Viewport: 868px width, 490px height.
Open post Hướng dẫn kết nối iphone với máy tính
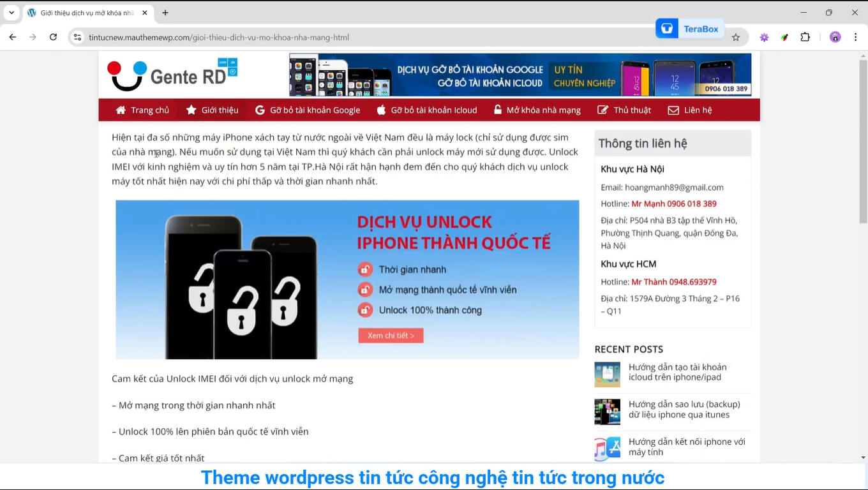coord(687,447)
